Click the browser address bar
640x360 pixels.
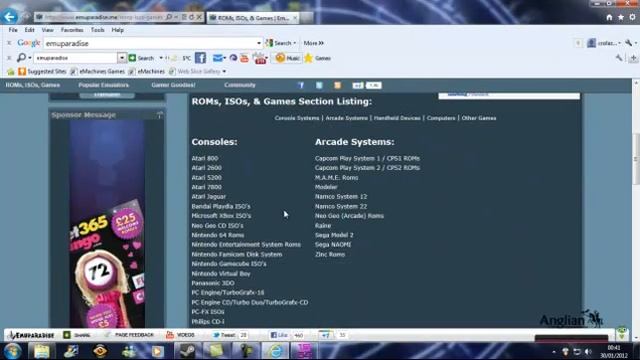[x=100, y=17]
